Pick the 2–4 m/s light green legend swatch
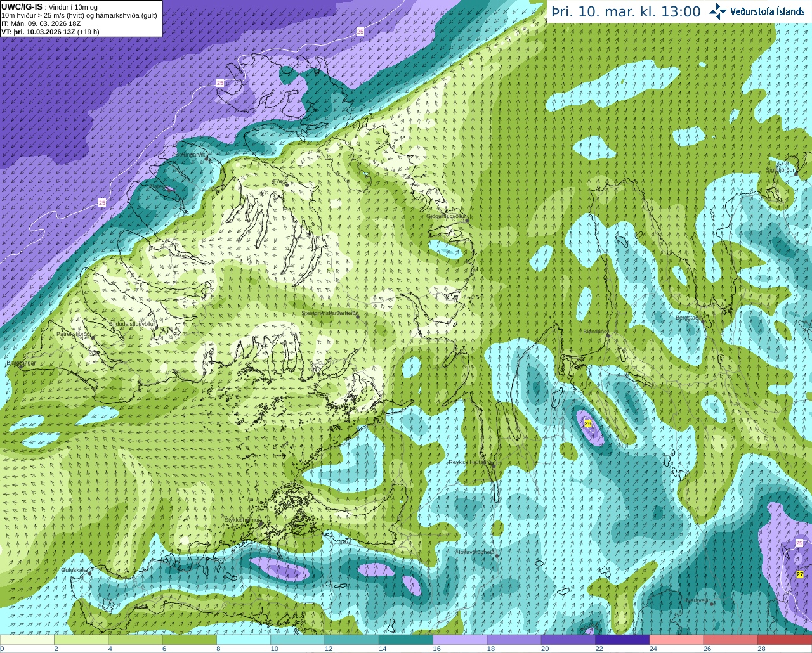This screenshot has height=653, width=812. coord(81,640)
